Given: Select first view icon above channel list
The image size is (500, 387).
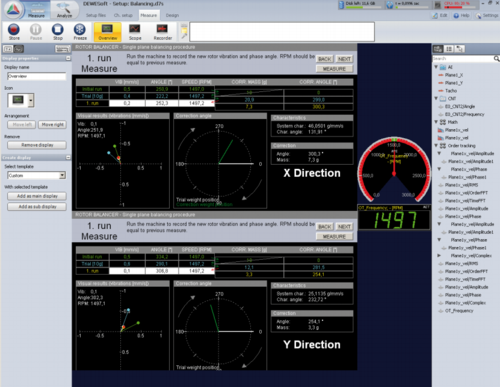Looking at the screenshot, I should (438, 49).
